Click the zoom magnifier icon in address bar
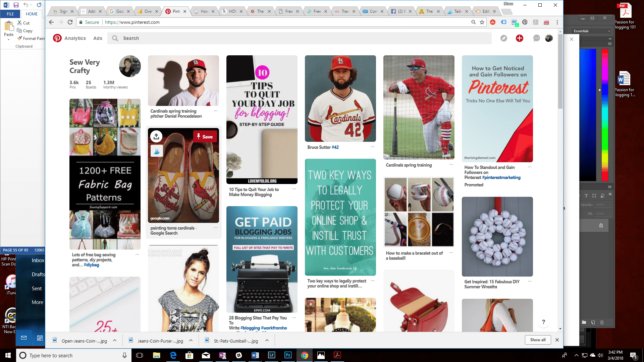644x362 pixels. (x=473, y=22)
